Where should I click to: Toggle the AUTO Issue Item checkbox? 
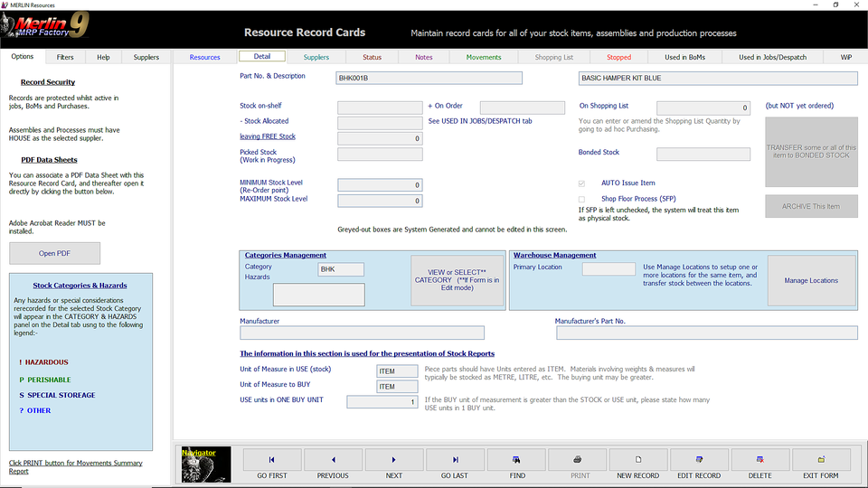pos(581,183)
